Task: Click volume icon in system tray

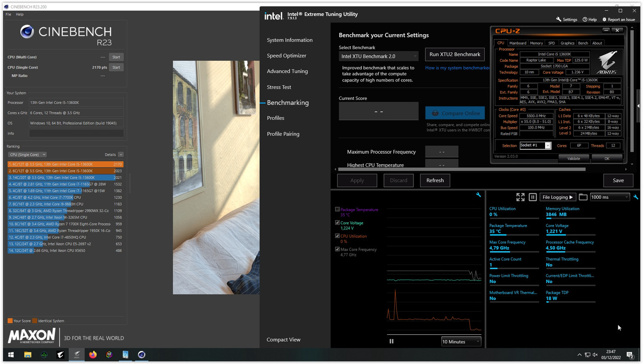Action: pos(596,355)
